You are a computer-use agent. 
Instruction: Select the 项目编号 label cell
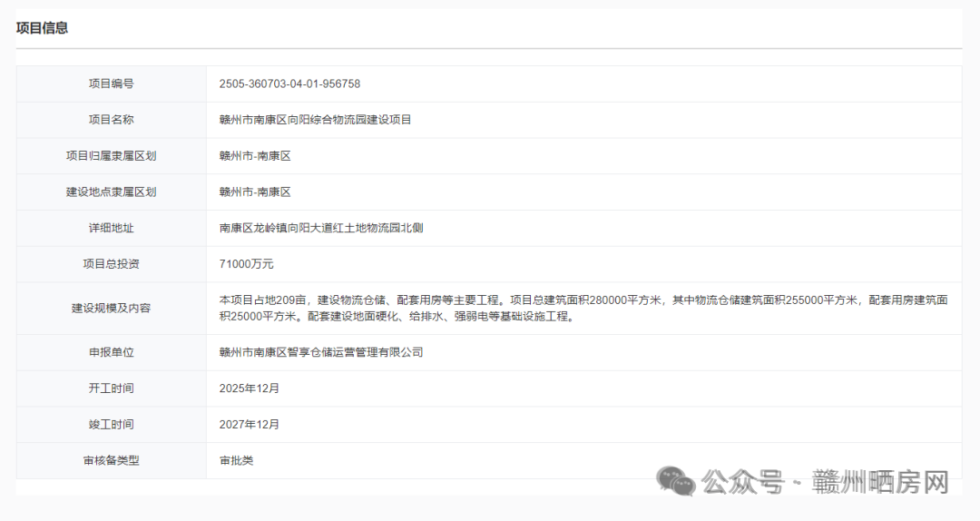pos(112,84)
